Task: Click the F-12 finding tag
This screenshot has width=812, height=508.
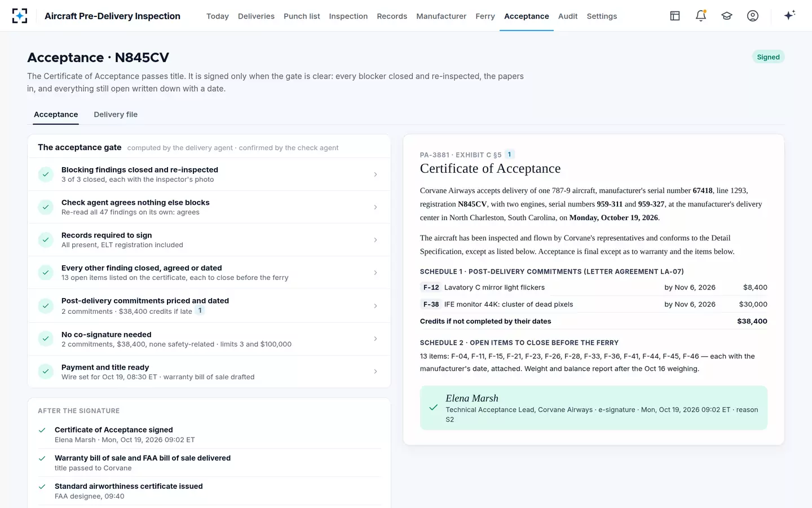Action: pyautogui.click(x=431, y=287)
